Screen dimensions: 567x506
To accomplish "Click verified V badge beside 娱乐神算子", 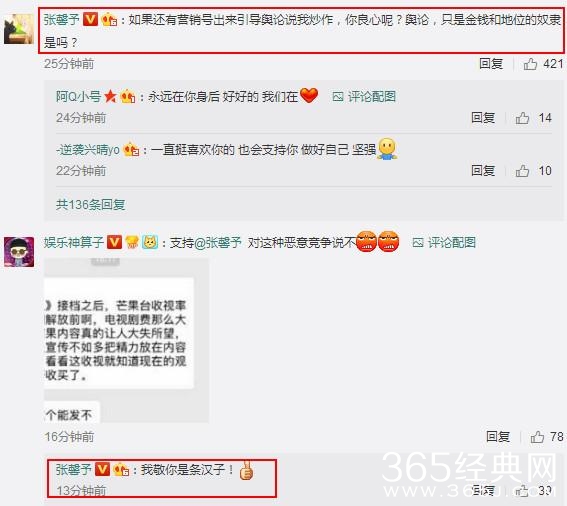I will 115,242.
